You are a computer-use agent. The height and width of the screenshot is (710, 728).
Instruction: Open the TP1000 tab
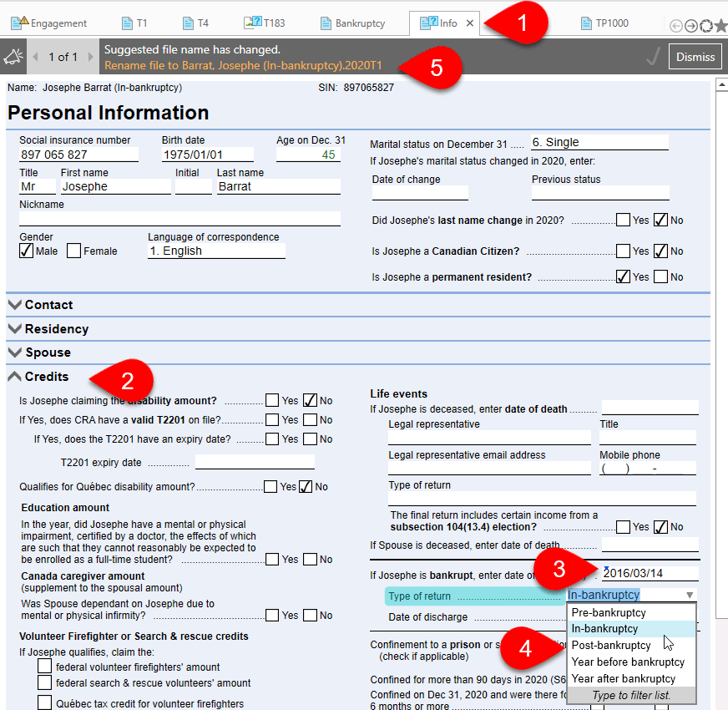[x=604, y=23]
